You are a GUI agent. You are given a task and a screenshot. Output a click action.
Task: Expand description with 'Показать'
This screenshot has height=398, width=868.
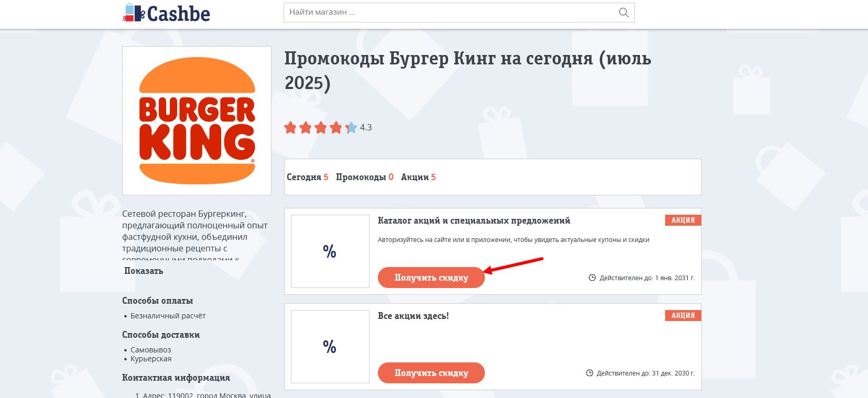pyautogui.click(x=144, y=271)
